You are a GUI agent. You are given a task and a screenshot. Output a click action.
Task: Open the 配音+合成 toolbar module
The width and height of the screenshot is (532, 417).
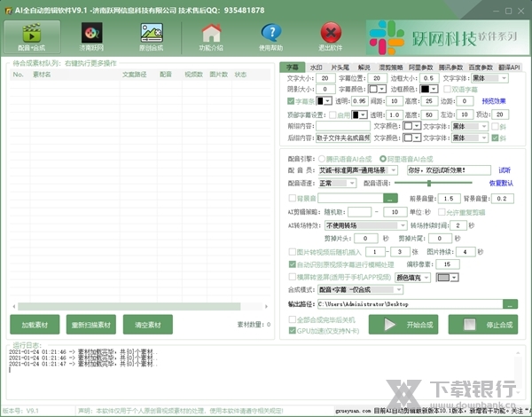(32, 36)
